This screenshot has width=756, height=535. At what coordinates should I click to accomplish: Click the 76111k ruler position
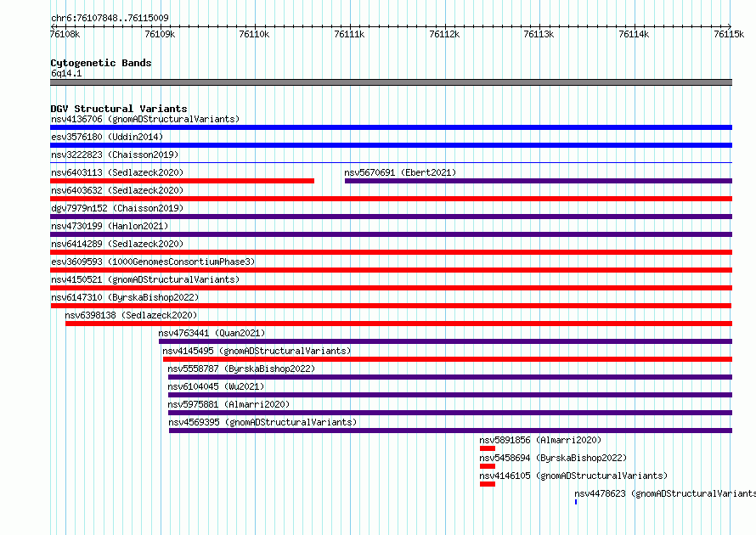coord(350,34)
